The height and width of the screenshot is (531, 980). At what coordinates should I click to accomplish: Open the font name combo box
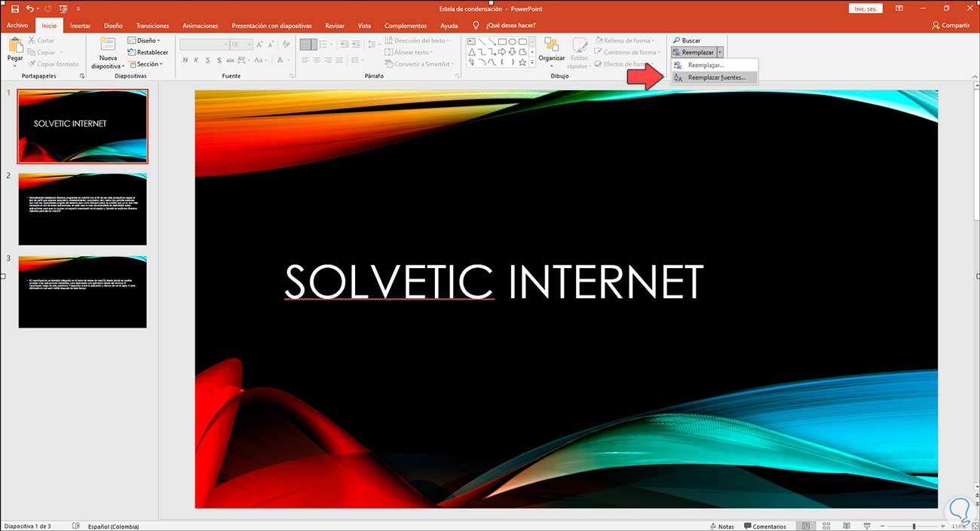point(204,44)
